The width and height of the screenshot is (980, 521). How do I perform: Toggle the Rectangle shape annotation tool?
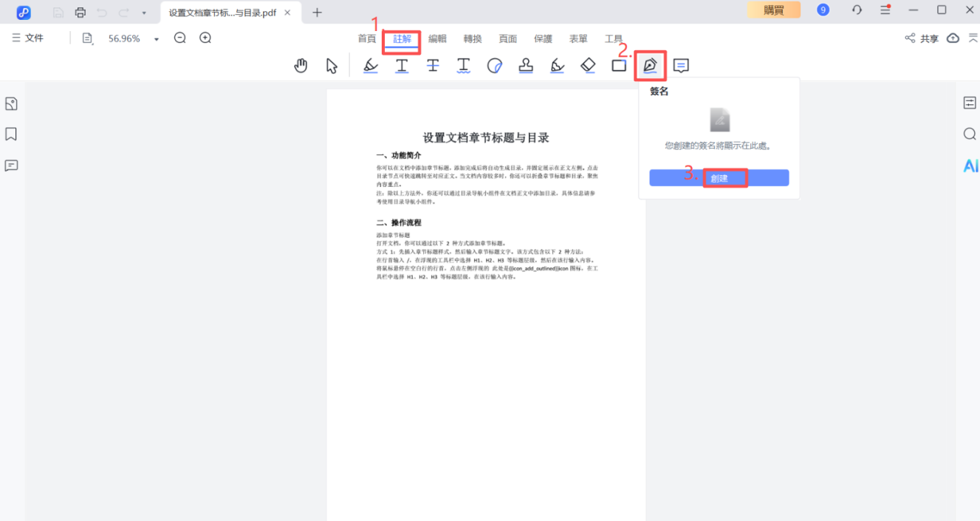pos(618,65)
